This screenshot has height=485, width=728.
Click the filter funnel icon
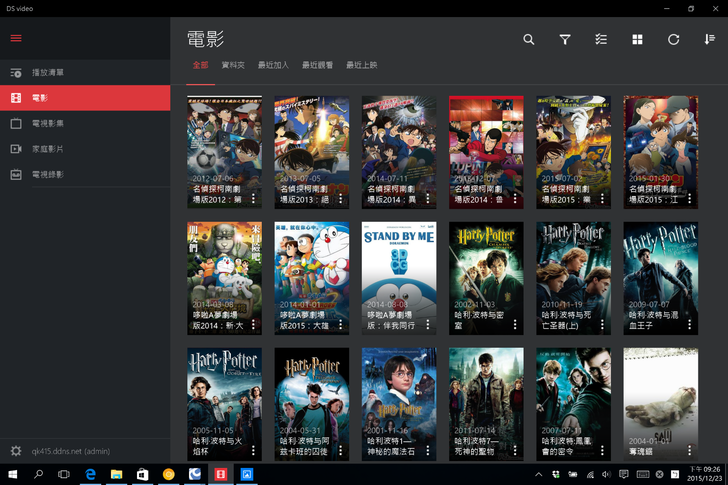pos(565,40)
